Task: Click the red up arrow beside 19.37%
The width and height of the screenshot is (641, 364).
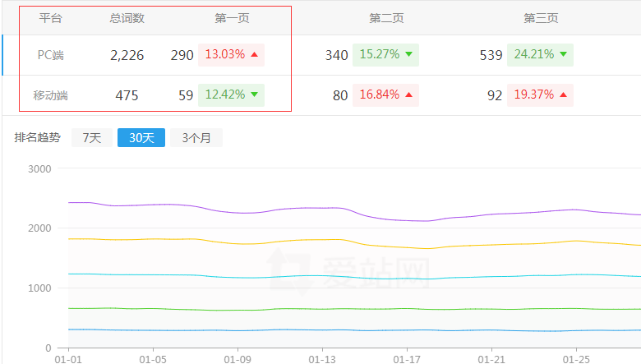Action: pos(563,94)
